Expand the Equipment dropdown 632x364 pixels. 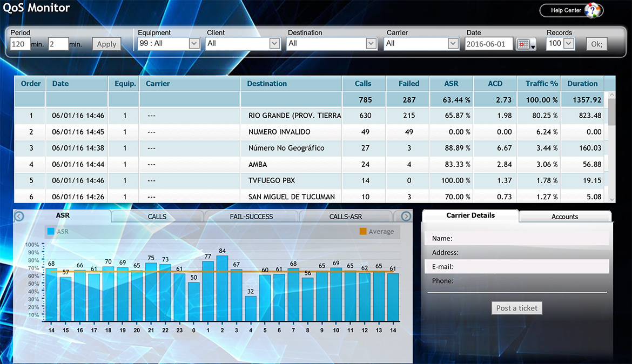[194, 44]
